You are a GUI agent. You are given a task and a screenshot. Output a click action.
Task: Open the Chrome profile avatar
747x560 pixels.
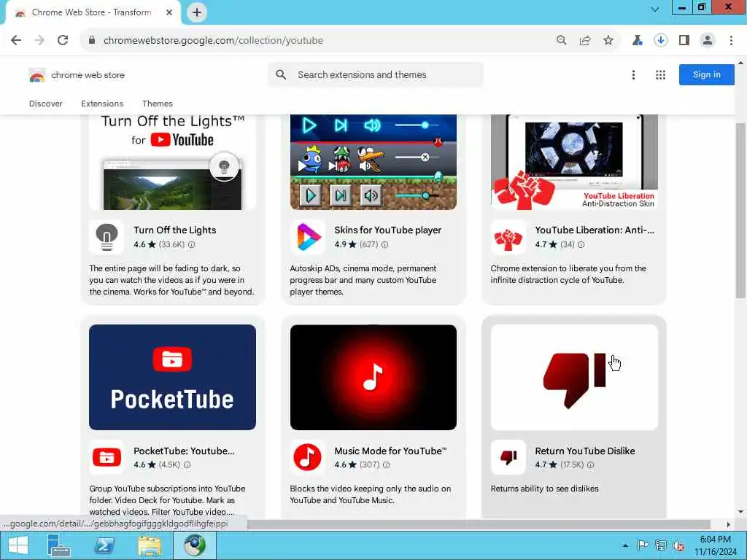[708, 41]
